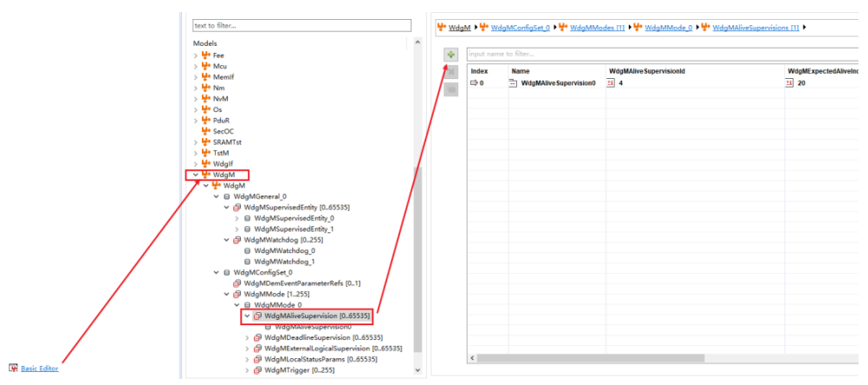Select the Fee module icon in Models

coord(206,55)
